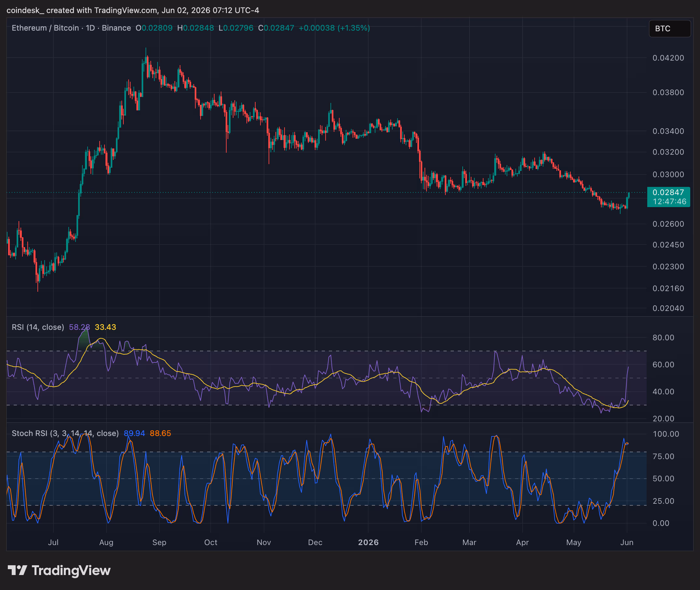Click the 0.03800 price axis label
Screen dimensions: 700x590
668,92
